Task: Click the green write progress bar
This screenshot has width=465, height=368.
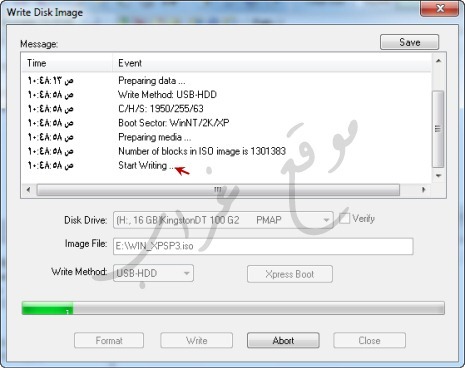Action: coord(233,308)
